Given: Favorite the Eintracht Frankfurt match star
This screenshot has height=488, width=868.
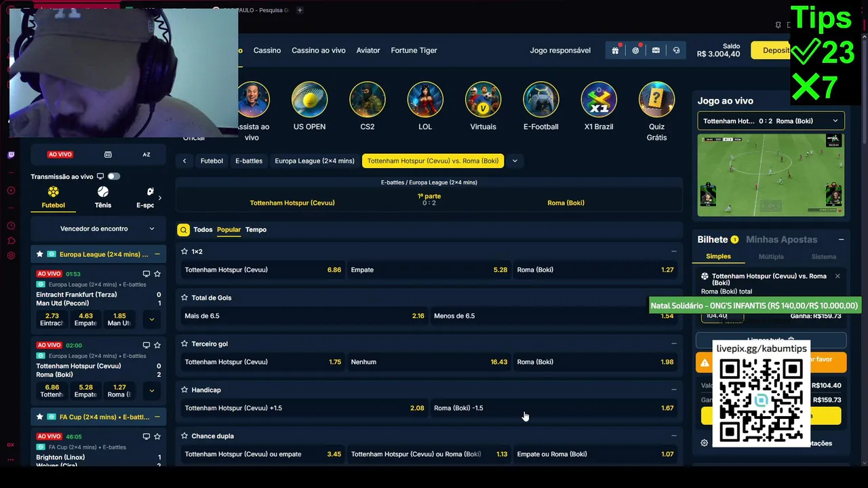Looking at the screenshot, I should coord(157,274).
